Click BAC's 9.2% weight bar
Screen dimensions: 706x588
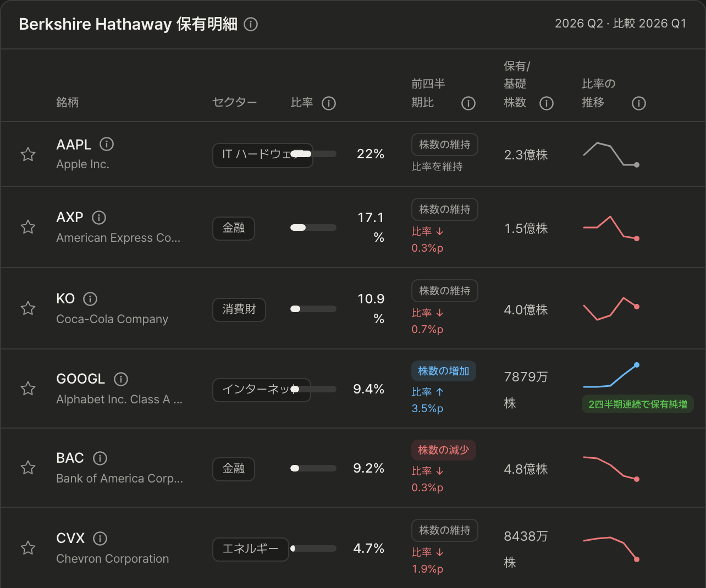313,468
